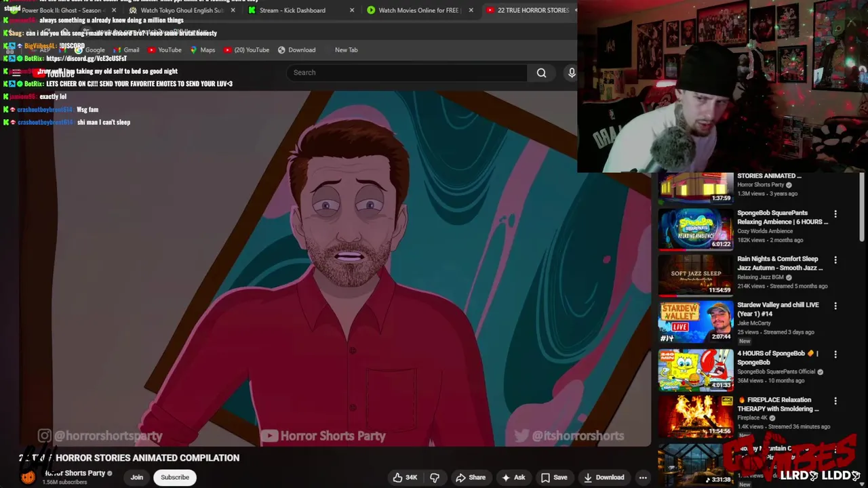
Task: Open Relaxing Jazz BGM channel
Action: [761, 277]
